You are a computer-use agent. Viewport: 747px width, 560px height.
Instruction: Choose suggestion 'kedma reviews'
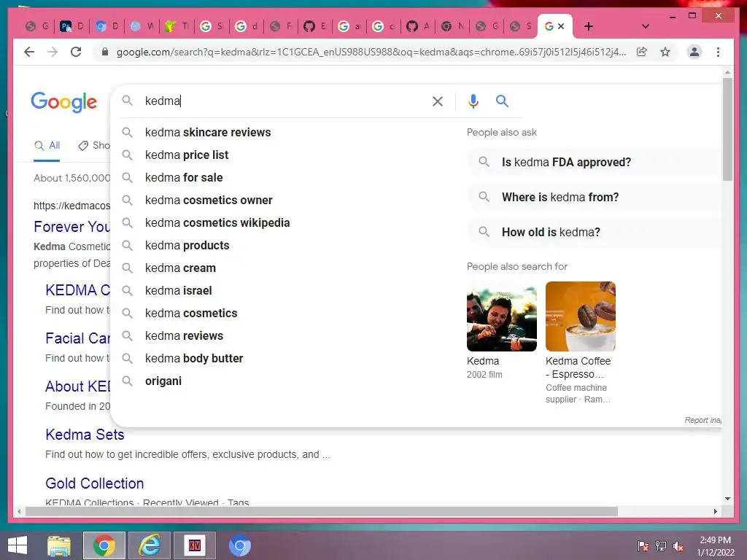(x=185, y=335)
